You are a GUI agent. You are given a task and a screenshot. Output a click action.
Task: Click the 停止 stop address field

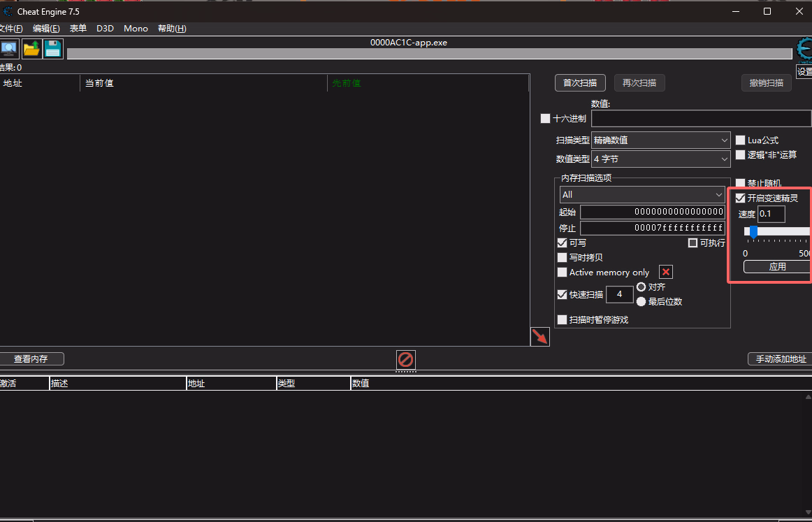click(x=653, y=228)
